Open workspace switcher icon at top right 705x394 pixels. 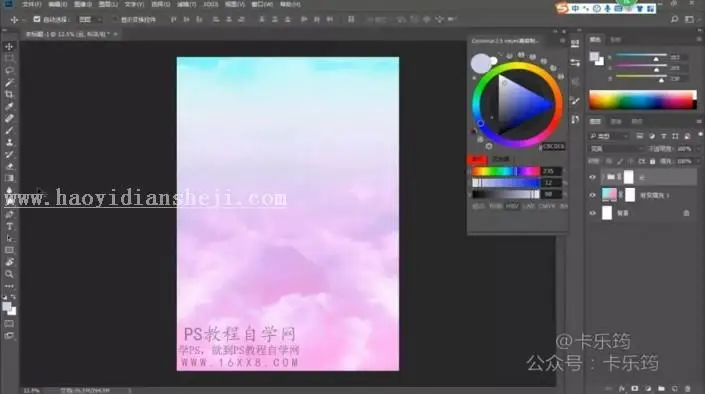tap(689, 19)
